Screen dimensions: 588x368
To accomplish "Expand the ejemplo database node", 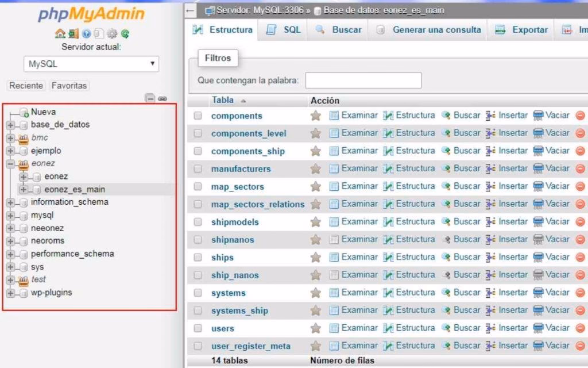I will (10, 151).
